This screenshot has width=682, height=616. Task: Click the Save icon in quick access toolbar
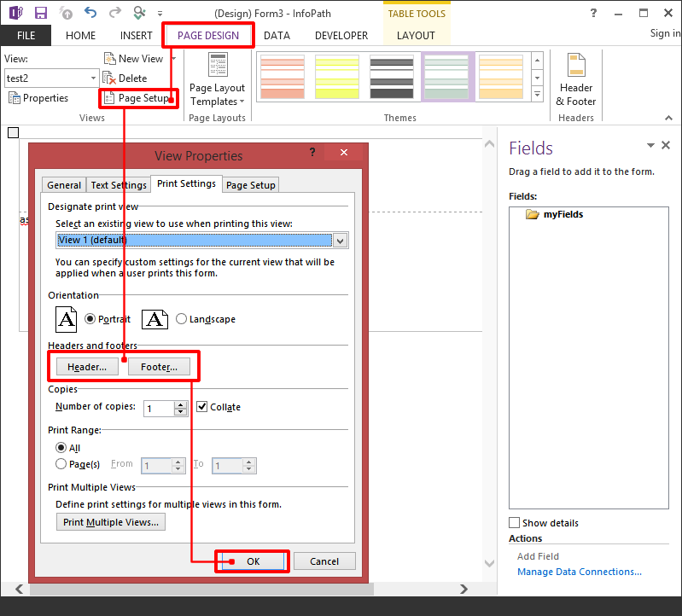pos(41,13)
